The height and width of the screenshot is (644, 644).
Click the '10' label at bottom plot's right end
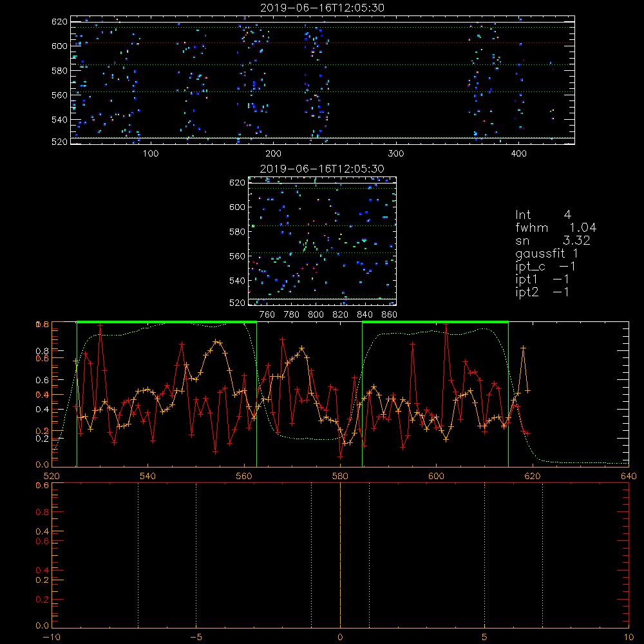pyautogui.click(x=629, y=638)
